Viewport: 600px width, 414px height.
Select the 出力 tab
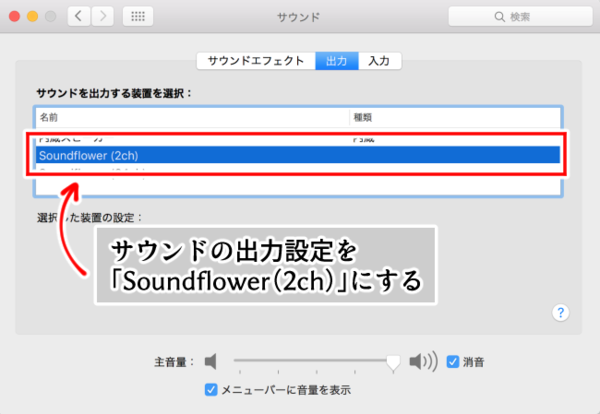point(337,61)
